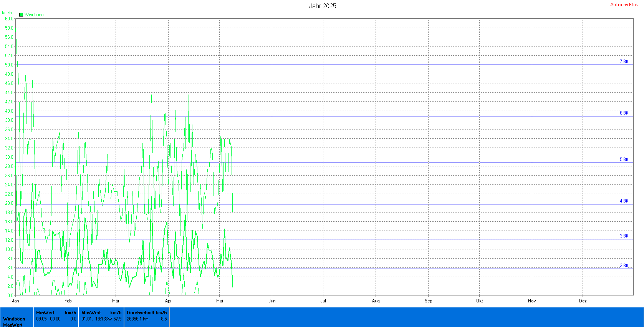
Task: Select the '6 Bft' threshold label
Action: (624, 113)
